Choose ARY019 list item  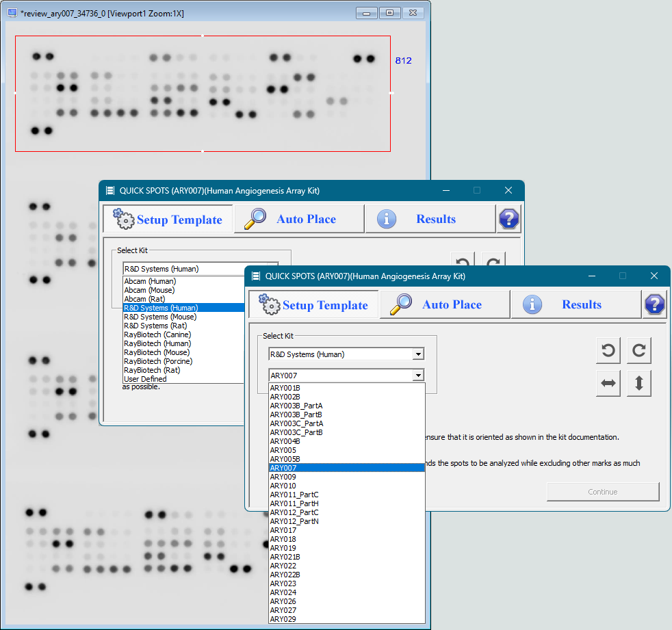coord(347,548)
